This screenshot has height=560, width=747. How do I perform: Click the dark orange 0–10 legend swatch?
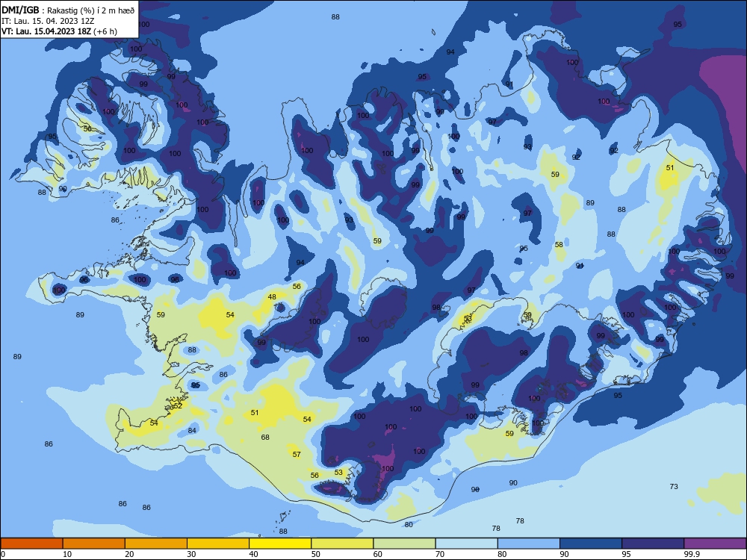(x=31, y=544)
